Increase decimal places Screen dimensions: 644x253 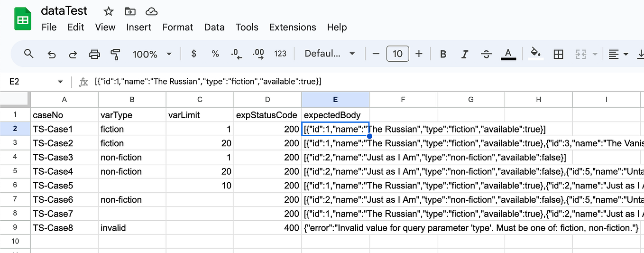click(x=258, y=54)
